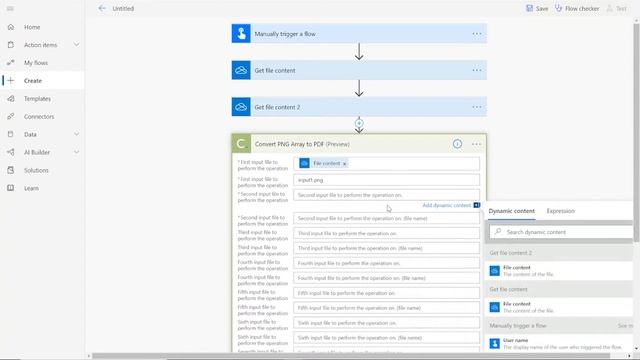Screen dimensions: 640x360
Task: Click the Home house icon
Action: click(x=11, y=27)
